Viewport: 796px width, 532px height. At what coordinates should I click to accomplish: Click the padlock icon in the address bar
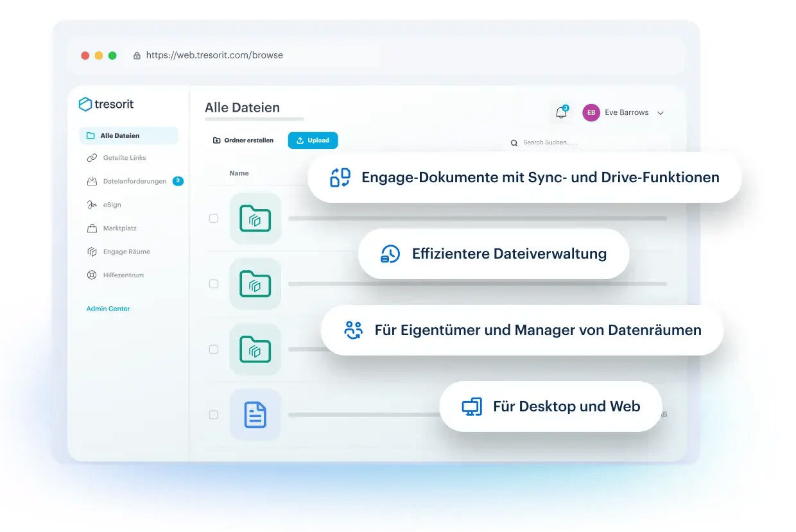click(x=137, y=56)
